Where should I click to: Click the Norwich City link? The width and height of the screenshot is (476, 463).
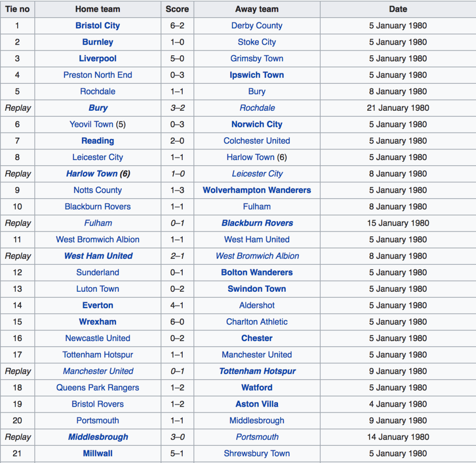click(x=257, y=124)
